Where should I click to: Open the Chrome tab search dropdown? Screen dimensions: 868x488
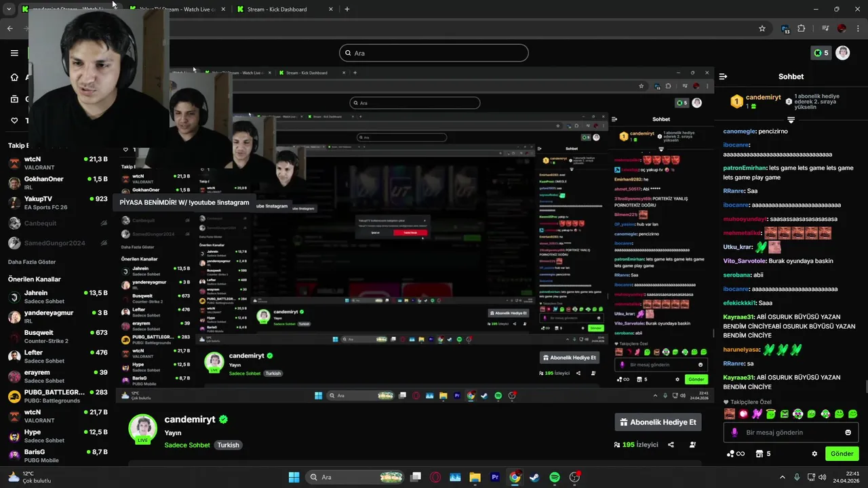click(x=9, y=9)
